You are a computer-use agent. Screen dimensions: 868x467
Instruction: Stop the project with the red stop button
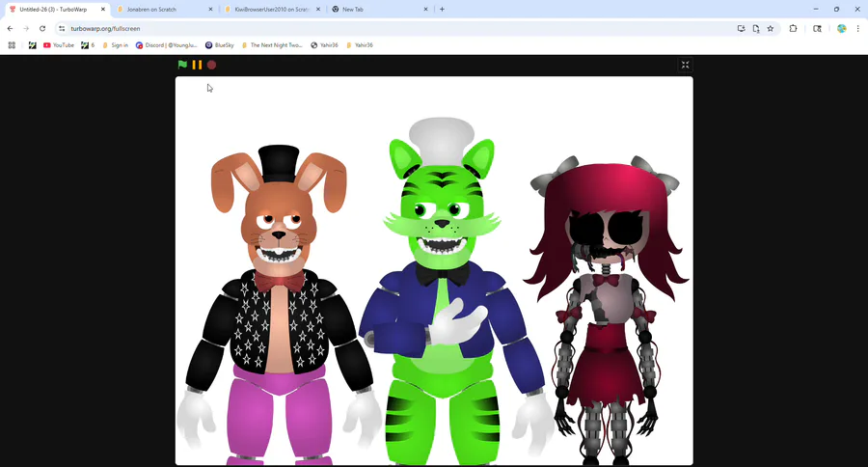click(x=211, y=65)
